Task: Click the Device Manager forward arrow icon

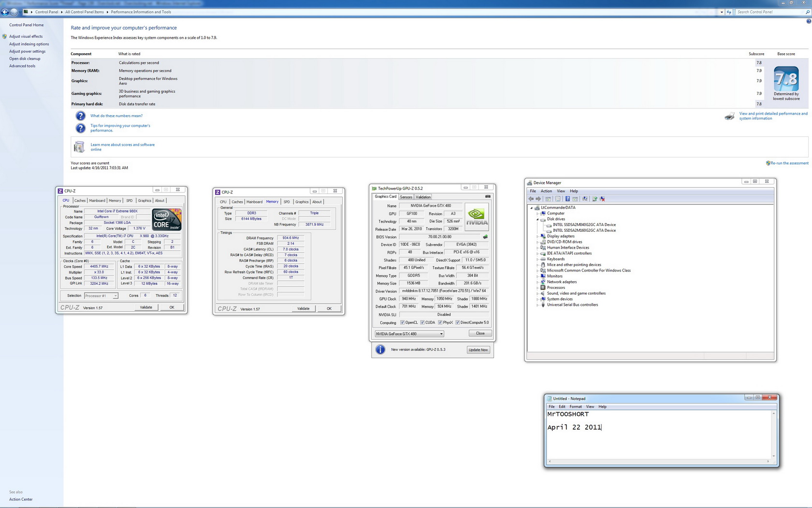Action: [538, 199]
